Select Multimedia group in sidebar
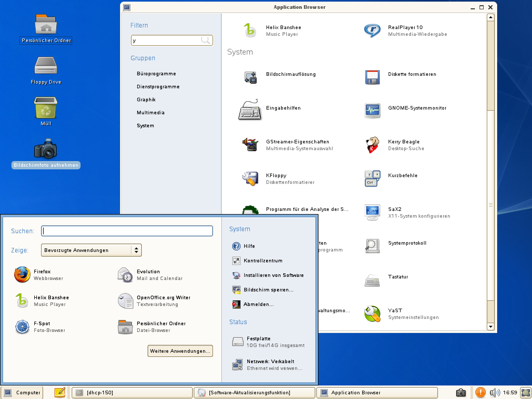 tap(151, 113)
